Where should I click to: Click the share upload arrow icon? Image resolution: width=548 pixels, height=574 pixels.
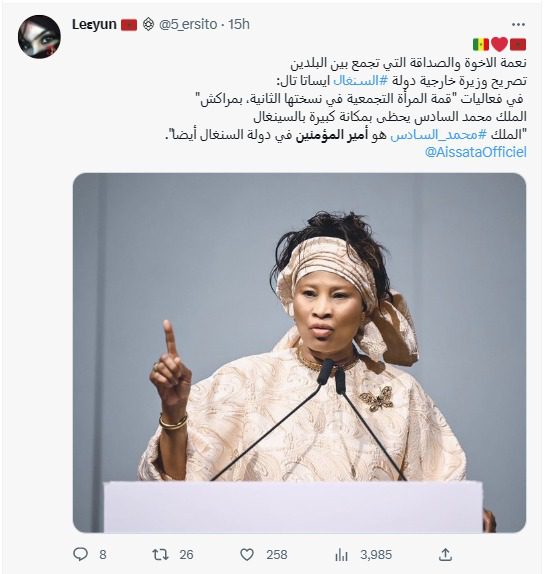[445, 554]
